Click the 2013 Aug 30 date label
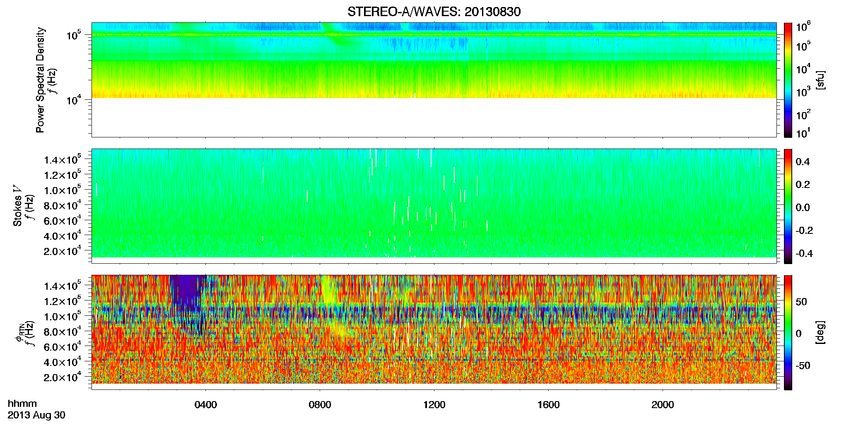Screen dimensions: 868x447 coord(36,415)
